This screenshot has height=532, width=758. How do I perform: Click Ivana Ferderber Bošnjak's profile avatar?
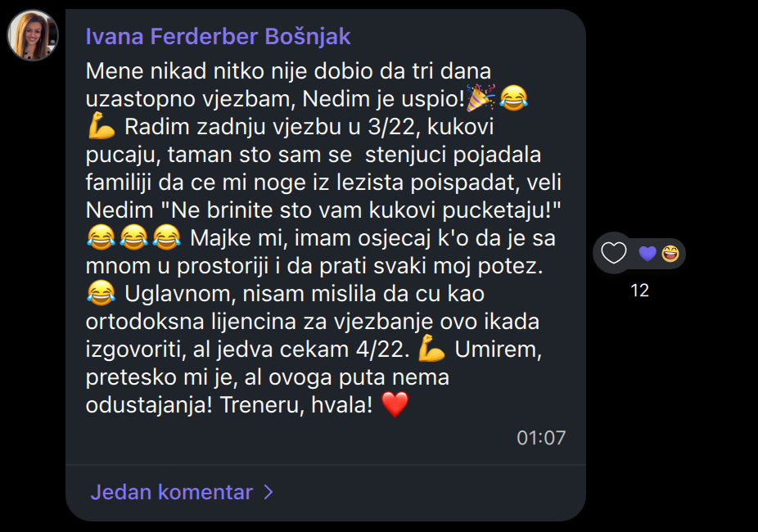coord(33,35)
